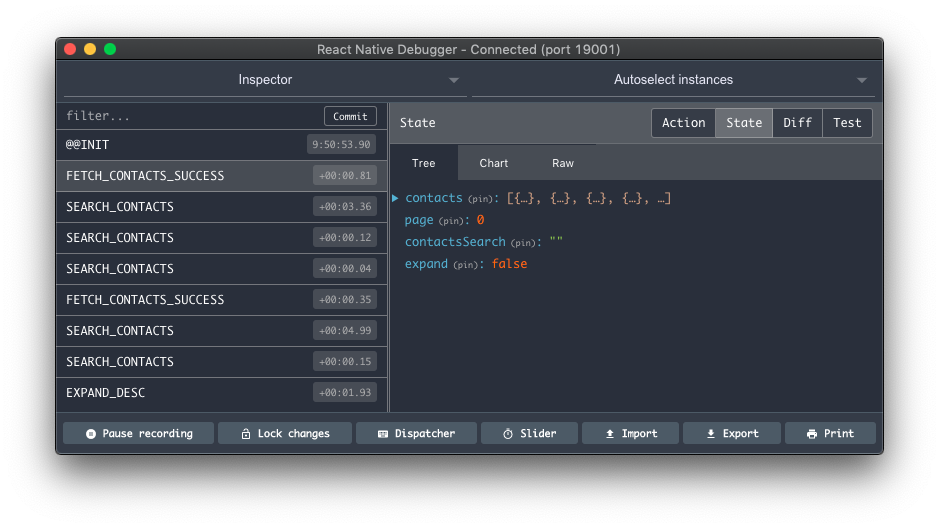The width and height of the screenshot is (939, 528).
Task: Open the Autoselect instances dropdown
Action: (x=673, y=80)
